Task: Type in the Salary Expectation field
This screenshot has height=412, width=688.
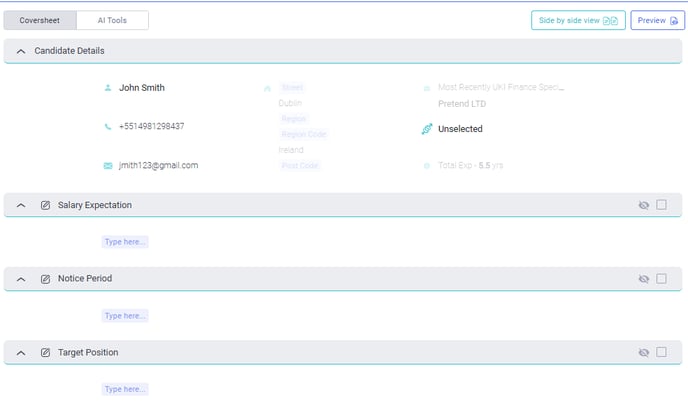Action: [125, 242]
